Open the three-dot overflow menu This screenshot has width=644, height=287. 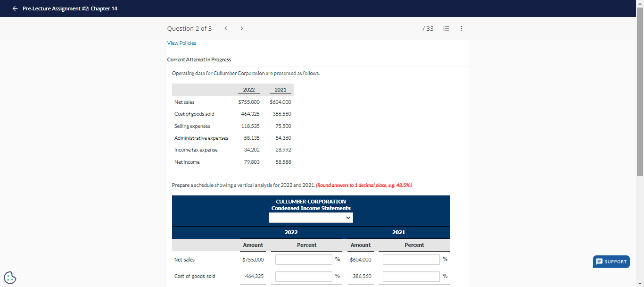point(461,28)
